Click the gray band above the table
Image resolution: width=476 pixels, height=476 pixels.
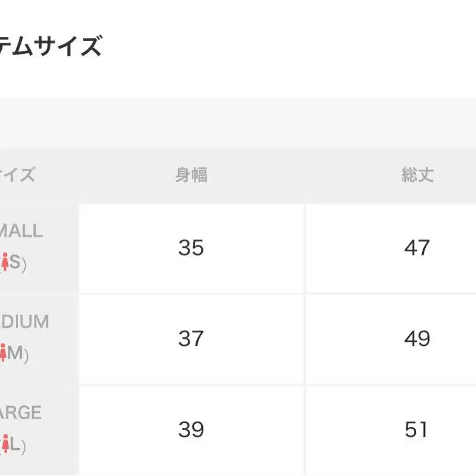pos(238,123)
